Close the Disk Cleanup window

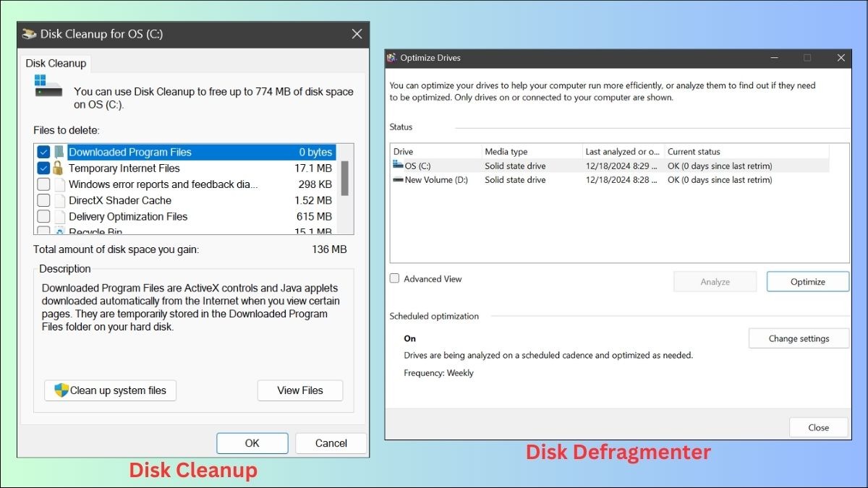pos(357,34)
